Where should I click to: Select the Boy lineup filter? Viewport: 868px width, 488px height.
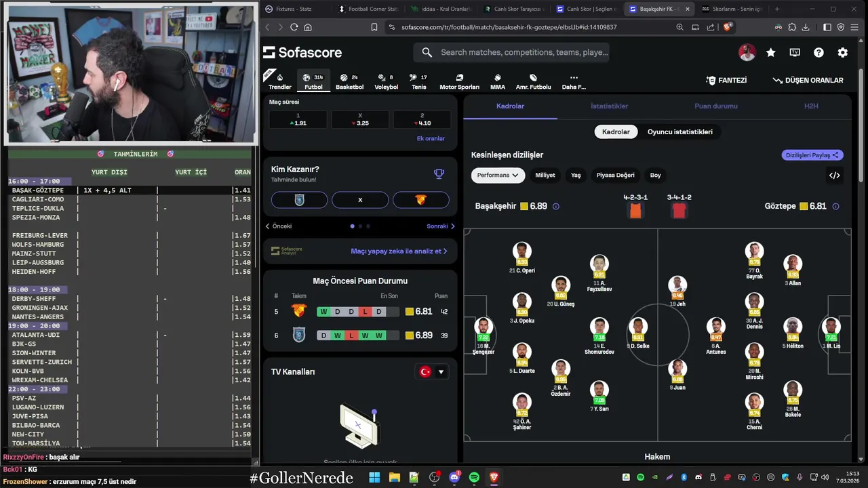click(x=655, y=176)
